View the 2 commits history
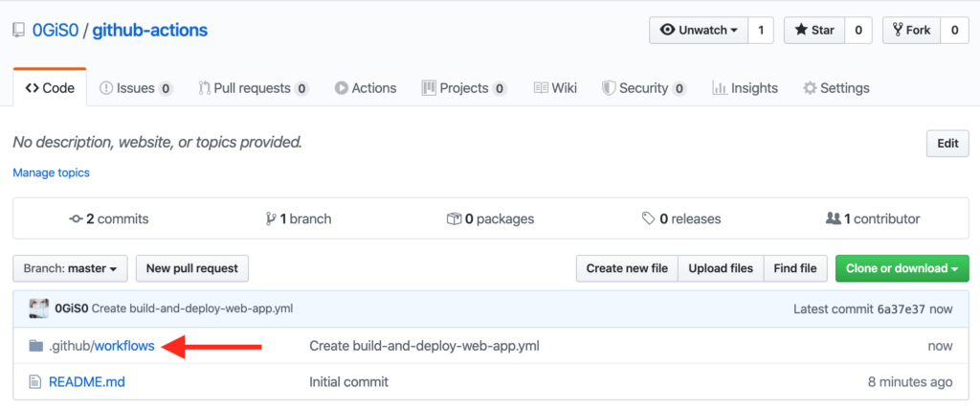 [x=109, y=219]
